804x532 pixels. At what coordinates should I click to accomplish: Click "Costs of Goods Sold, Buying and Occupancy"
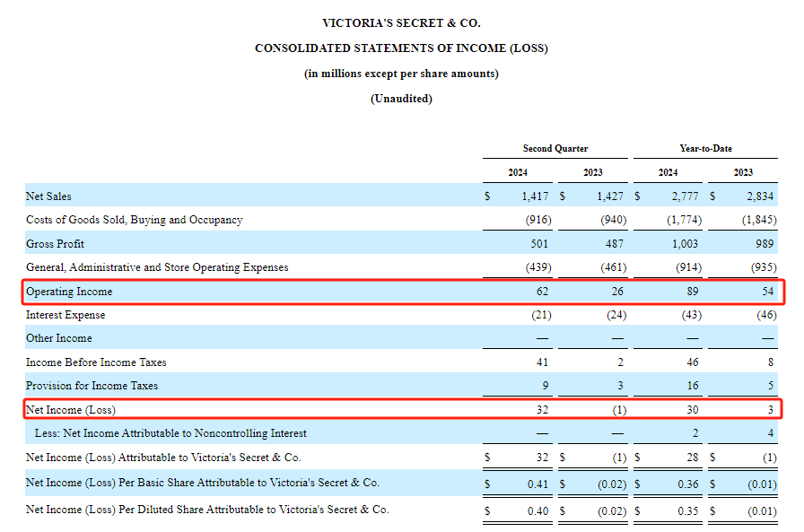[135, 220]
